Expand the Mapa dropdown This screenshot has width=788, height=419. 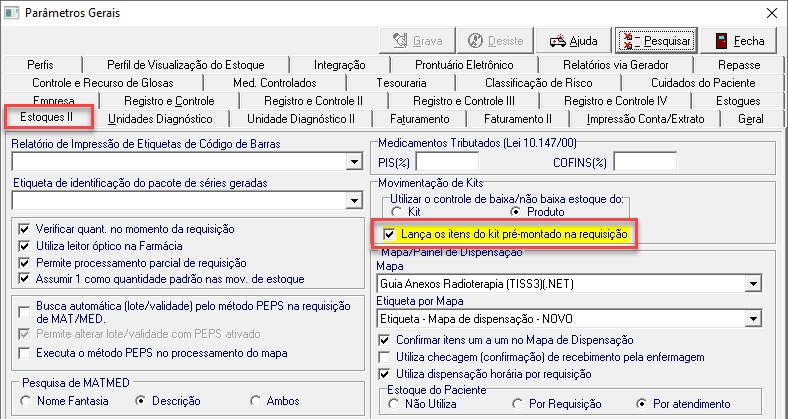coord(753,284)
